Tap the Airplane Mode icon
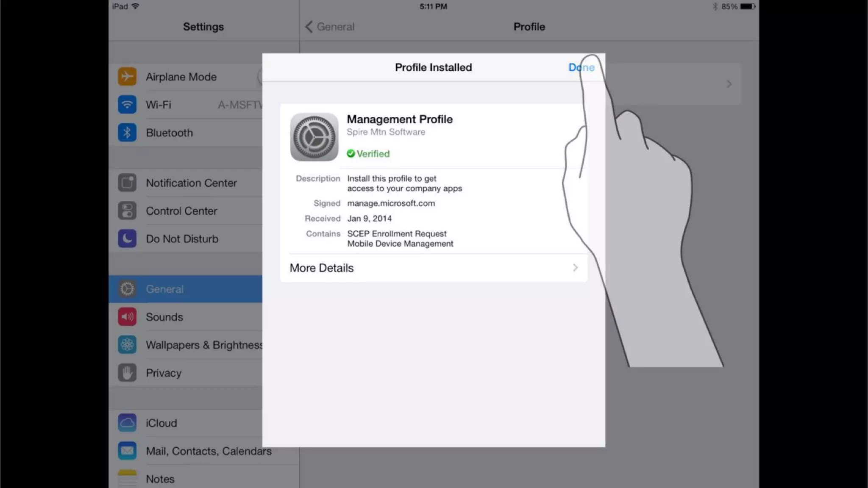The image size is (868, 488). point(127,77)
